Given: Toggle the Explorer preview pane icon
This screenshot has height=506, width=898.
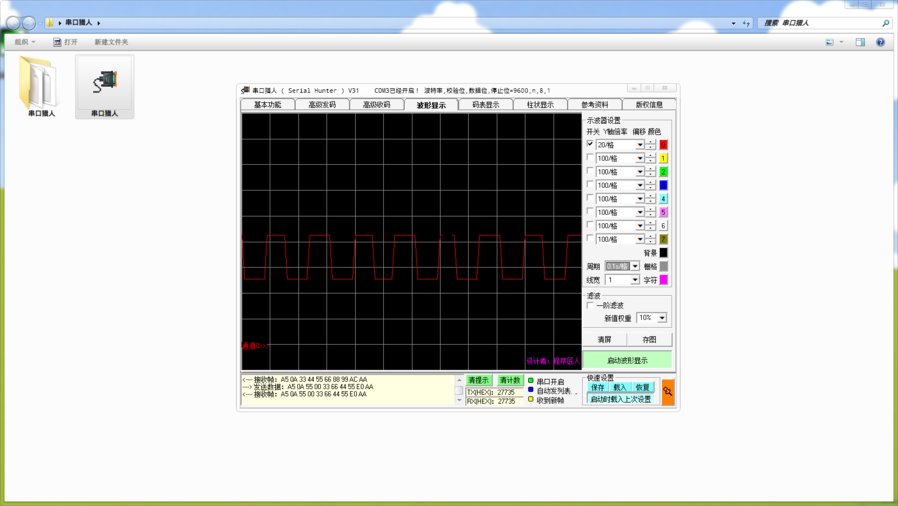Looking at the screenshot, I should click(x=860, y=42).
